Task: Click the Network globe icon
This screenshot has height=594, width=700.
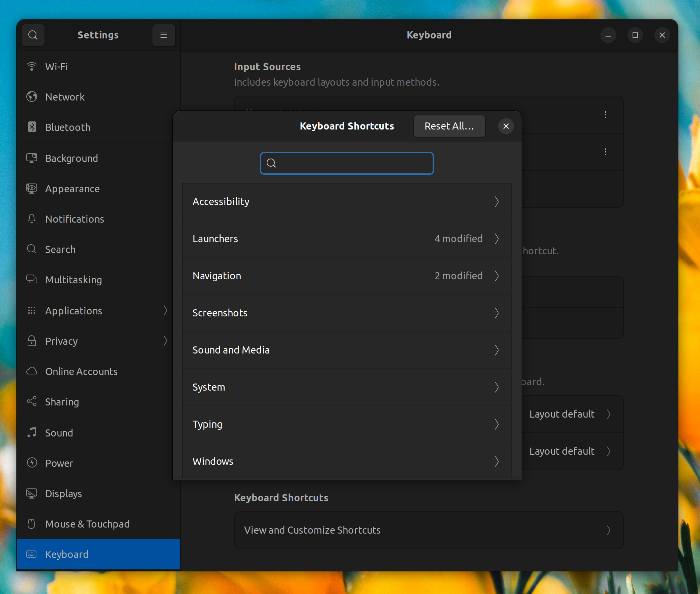Action: (32, 97)
